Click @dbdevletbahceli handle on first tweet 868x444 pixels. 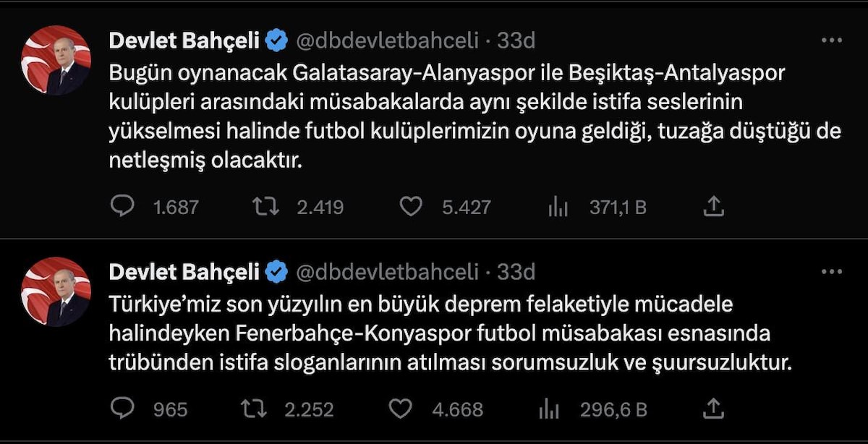click(x=387, y=41)
